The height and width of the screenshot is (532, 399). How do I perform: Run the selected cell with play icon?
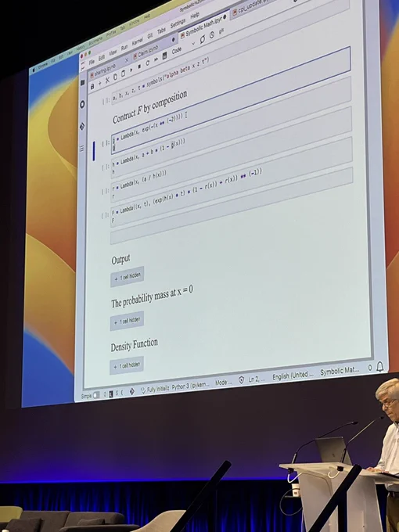[131, 70]
